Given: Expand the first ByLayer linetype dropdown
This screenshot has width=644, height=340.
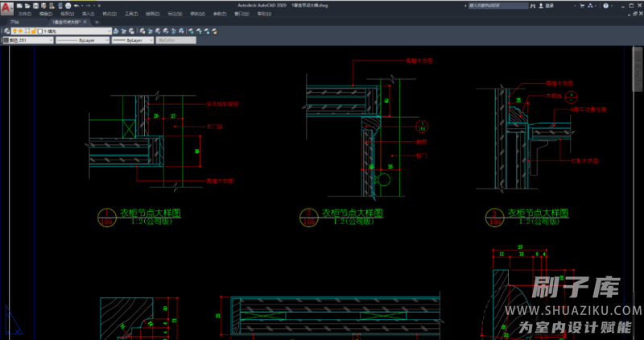Looking at the screenshot, I should [105, 39].
